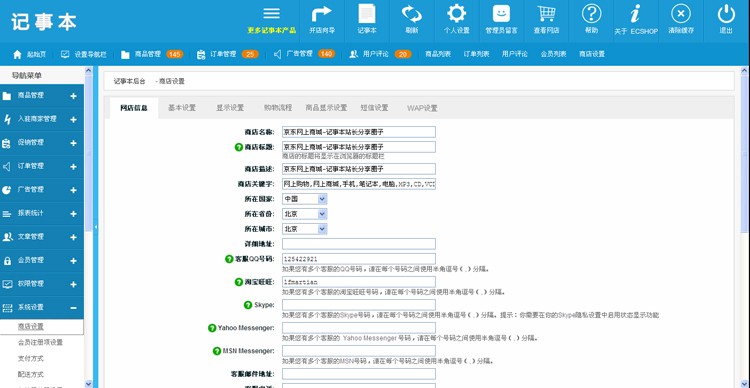
Task: Click 商品列表 link in nav bar
Action: 438,54
